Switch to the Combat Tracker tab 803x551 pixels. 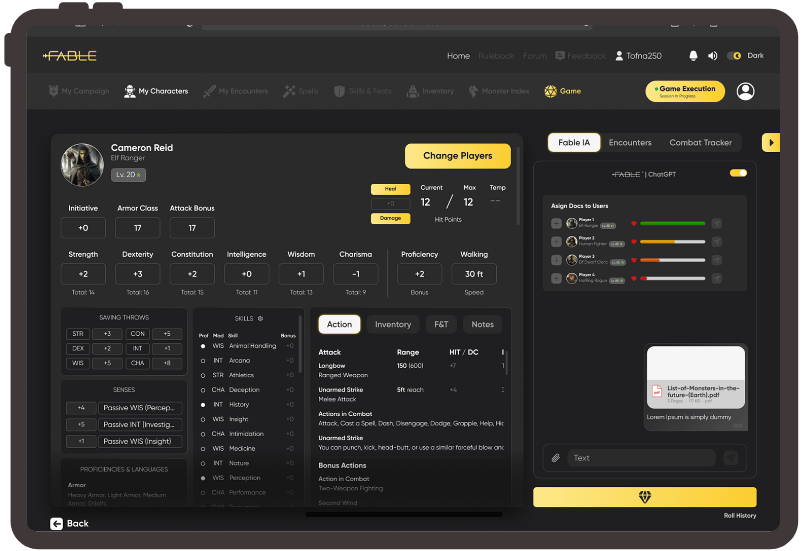coord(700,143)
